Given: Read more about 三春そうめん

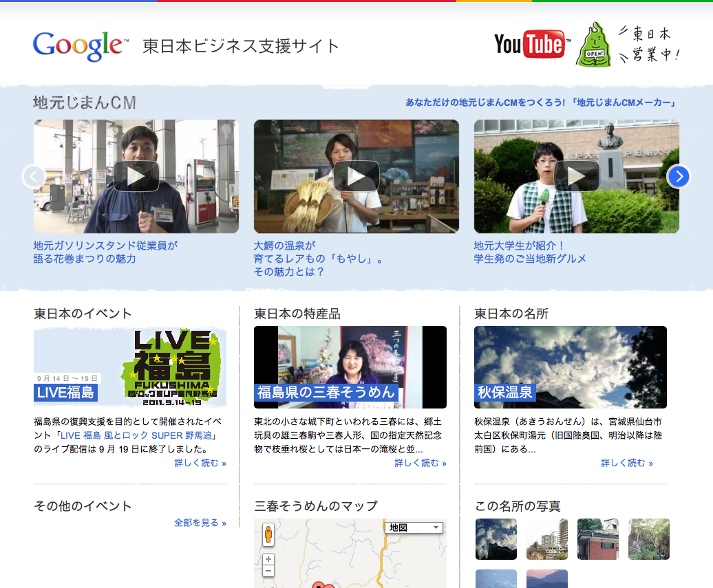Looking at the screenshot, I should tap(421, 463).
